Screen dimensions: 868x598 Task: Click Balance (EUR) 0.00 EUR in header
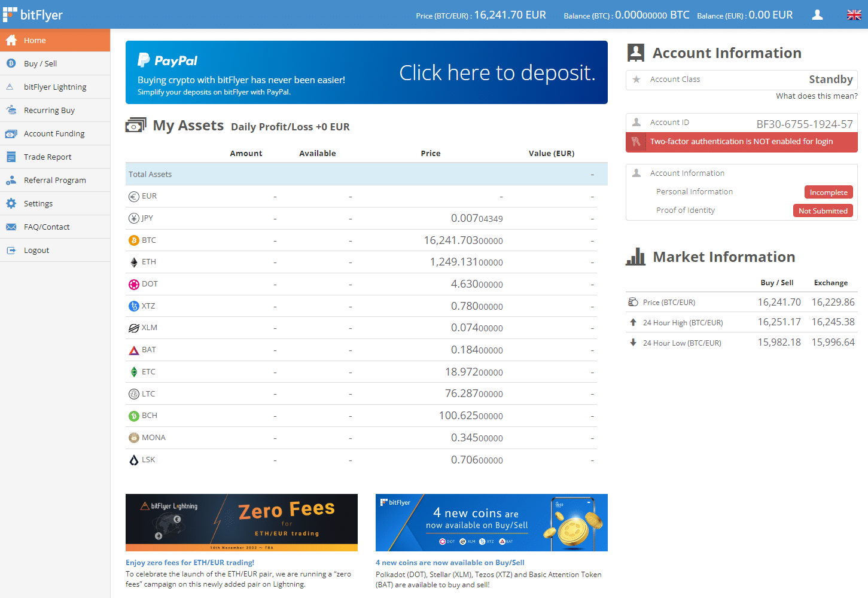[x=745, y=15]
